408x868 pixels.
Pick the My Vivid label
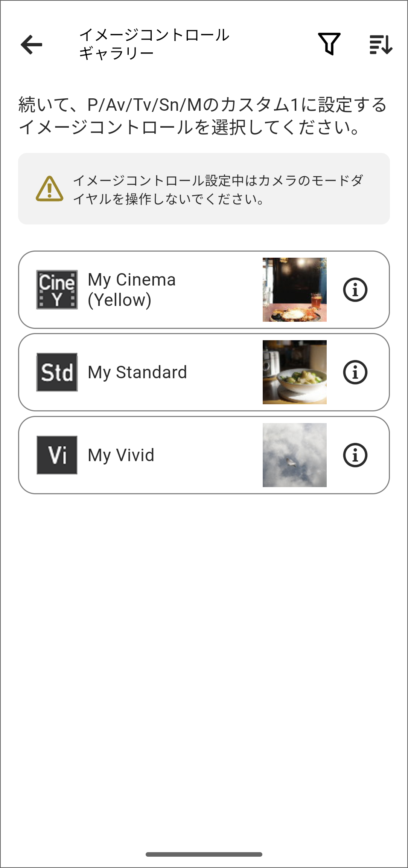tap(121, 455)
